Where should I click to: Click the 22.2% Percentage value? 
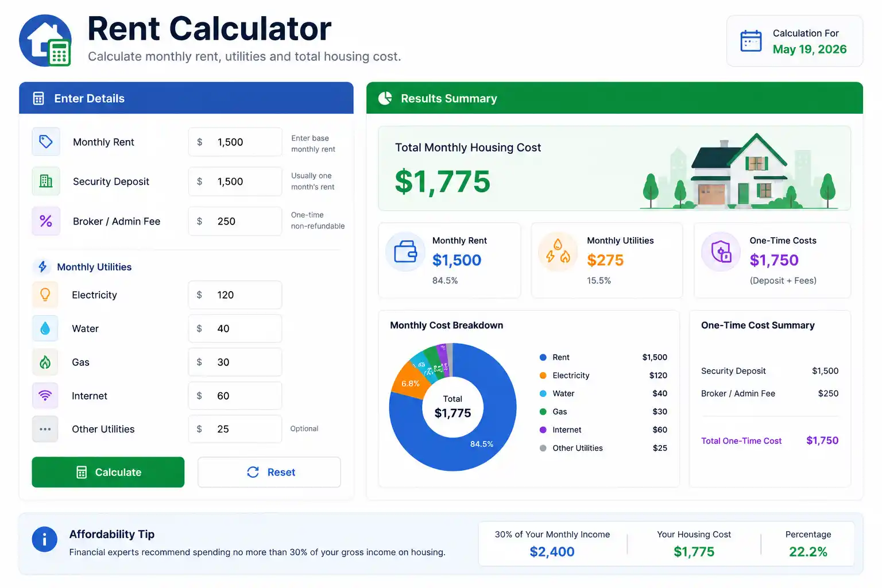[x=808, y=552]
